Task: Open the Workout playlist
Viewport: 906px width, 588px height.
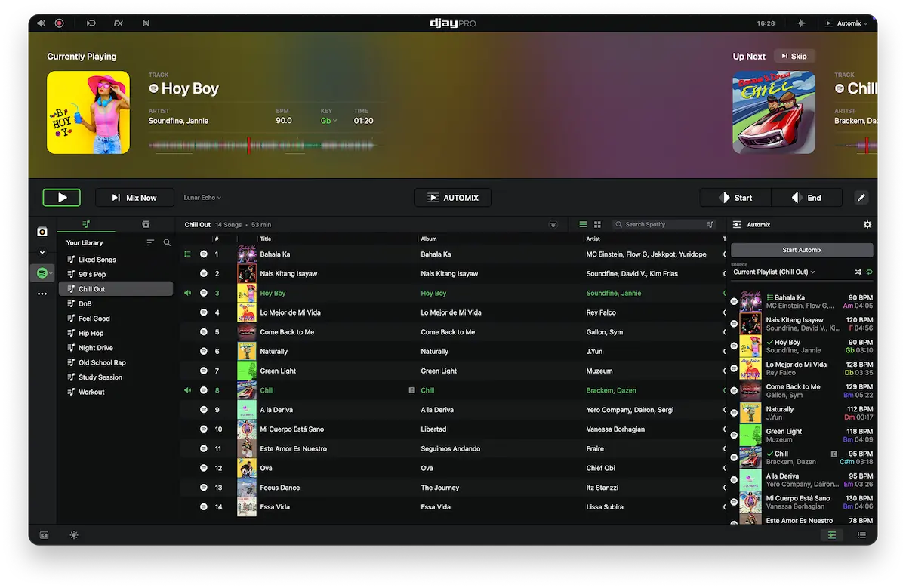Action: click(x=116, y=392)
